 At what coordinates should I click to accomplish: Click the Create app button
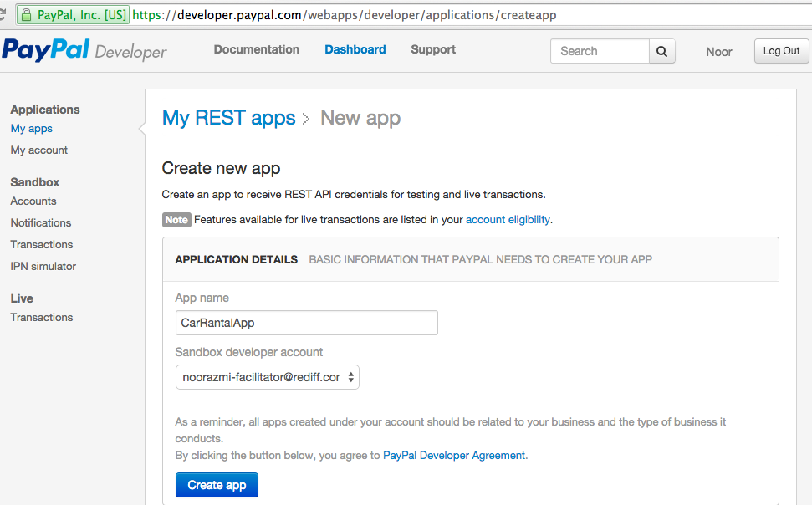pyautogui.click(x=217, y=485)
